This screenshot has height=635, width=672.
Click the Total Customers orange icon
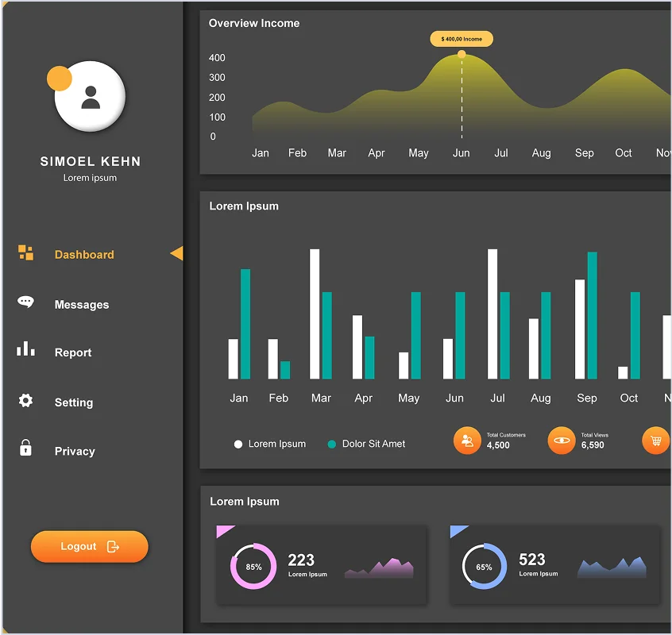click(x=467, y=441)
